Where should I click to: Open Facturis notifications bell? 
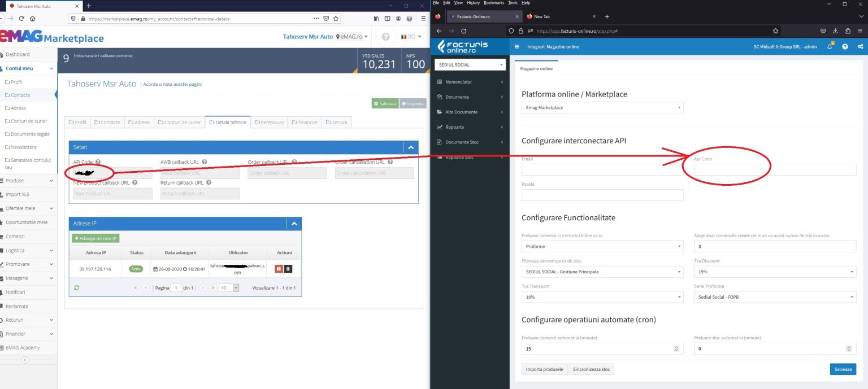click(x=830, y=46)
